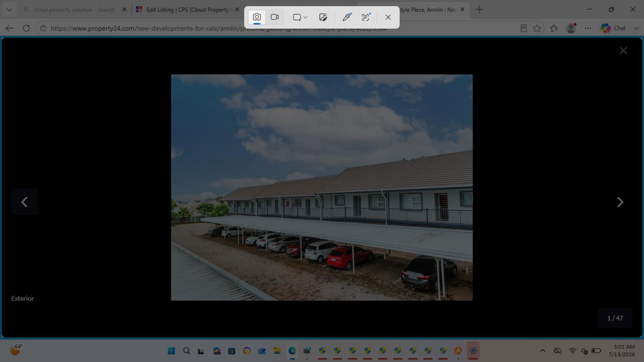The width and height of the screenshot is (644, 362).
Task: Close the photo gallery lightbox
Action: point(623,51)
